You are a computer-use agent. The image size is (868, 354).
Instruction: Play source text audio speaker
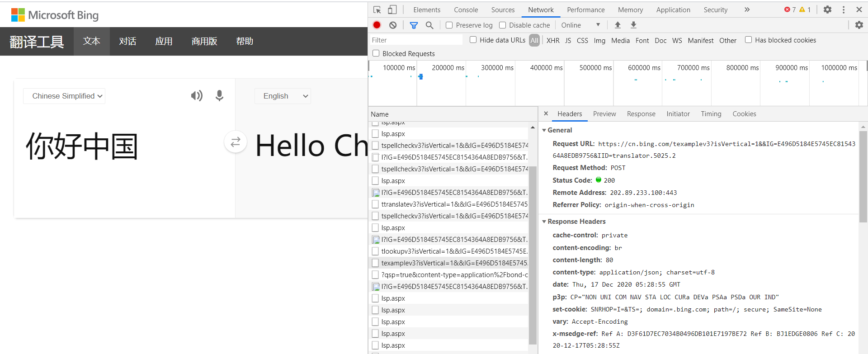(x=197, y=95)
